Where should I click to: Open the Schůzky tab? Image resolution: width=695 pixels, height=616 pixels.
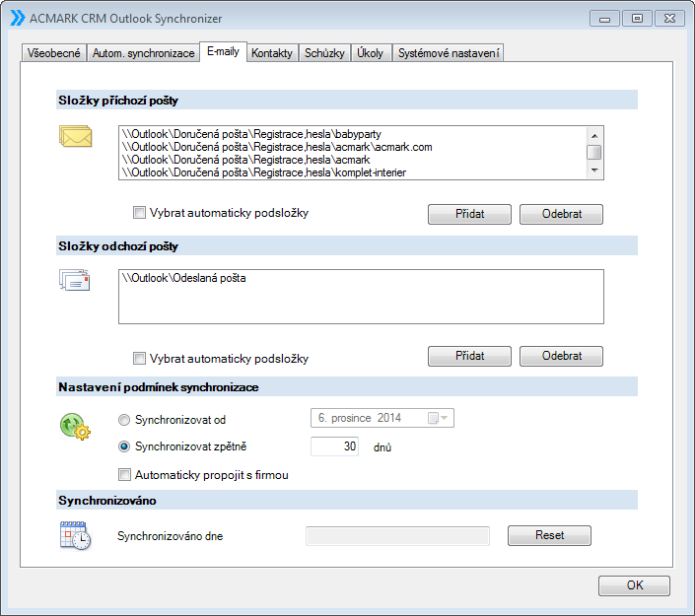tap(324, 53)
